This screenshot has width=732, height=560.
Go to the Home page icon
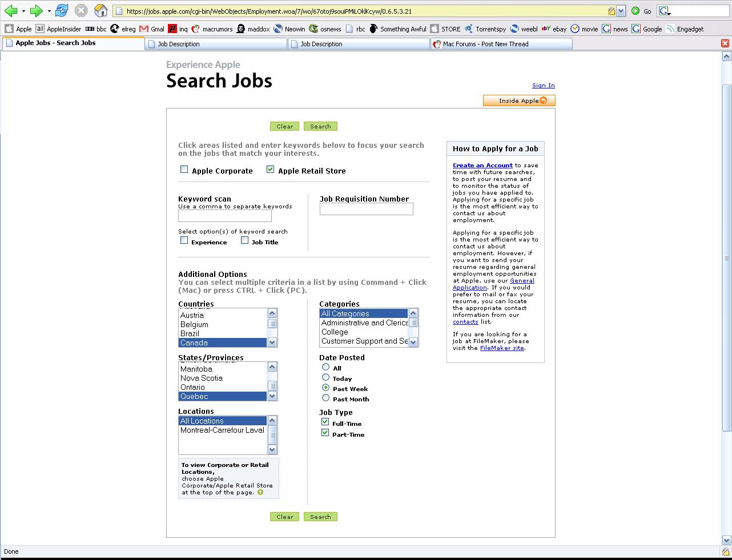(100, 10)
